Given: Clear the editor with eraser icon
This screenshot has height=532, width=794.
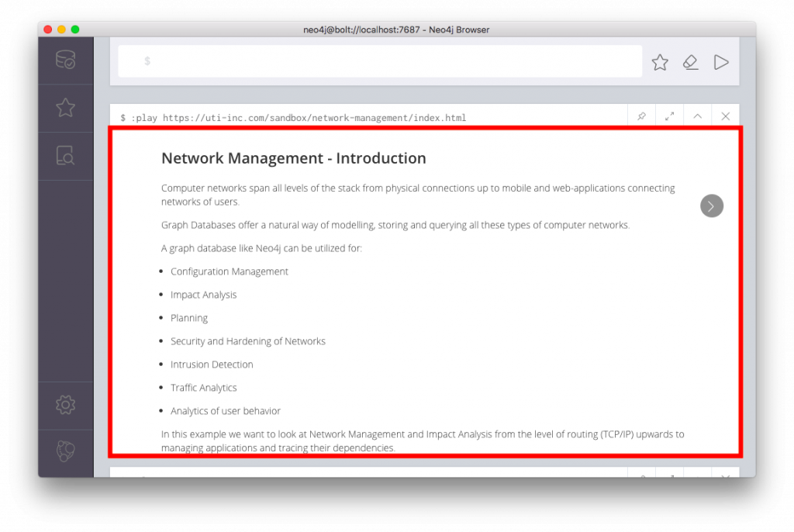Looking at the screenshot, I should (690, 62).
